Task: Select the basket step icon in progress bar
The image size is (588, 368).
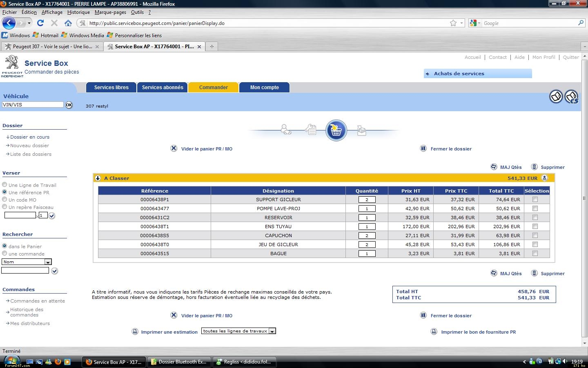Action: [336, 130]
